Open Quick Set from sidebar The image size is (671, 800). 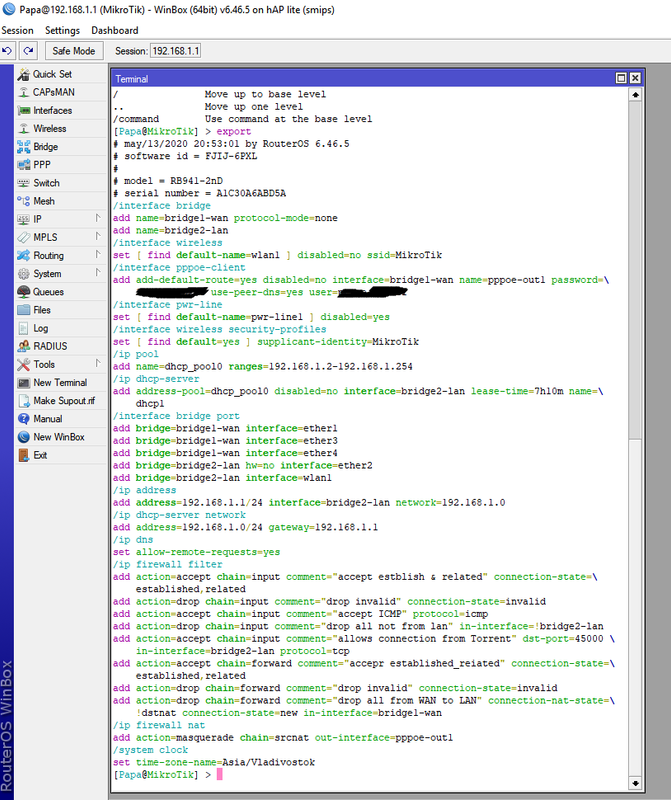point(61,74)
